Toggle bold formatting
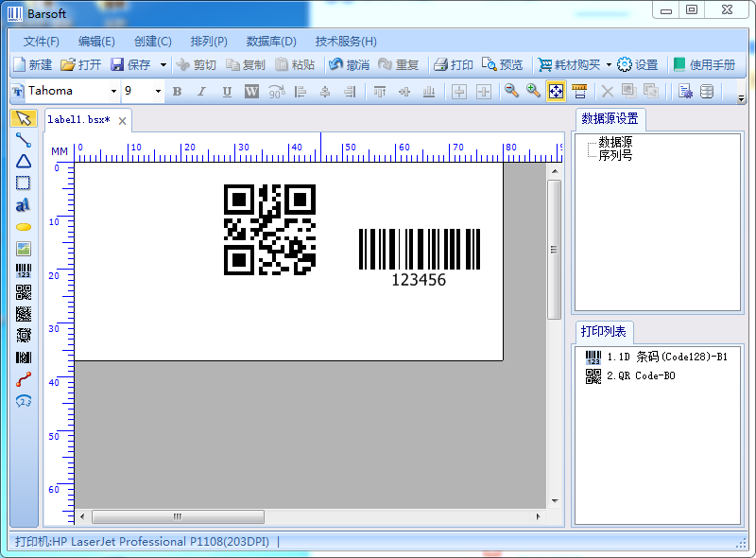Screen dimensions: 756x558 177,91
